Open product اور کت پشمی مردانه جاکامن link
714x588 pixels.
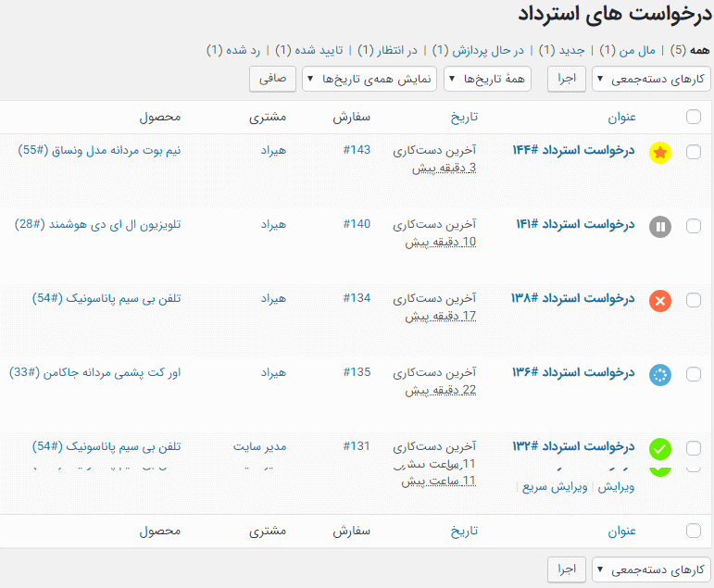(x=95, y=372)
